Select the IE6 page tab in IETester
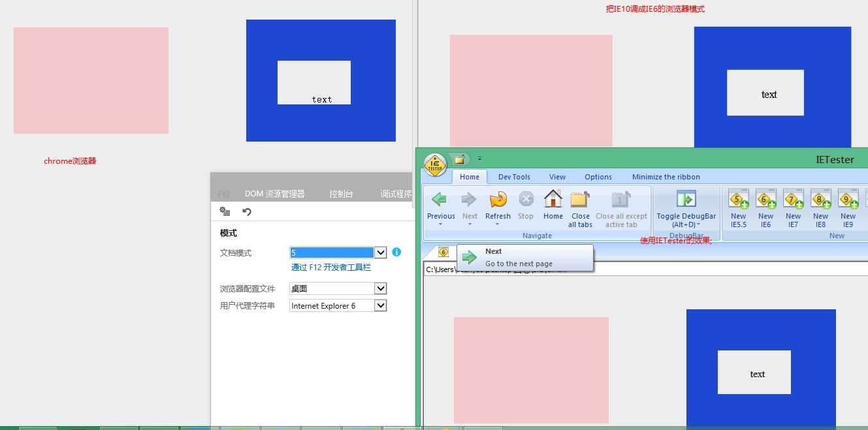Screen dimensions: 868x430 443,252
